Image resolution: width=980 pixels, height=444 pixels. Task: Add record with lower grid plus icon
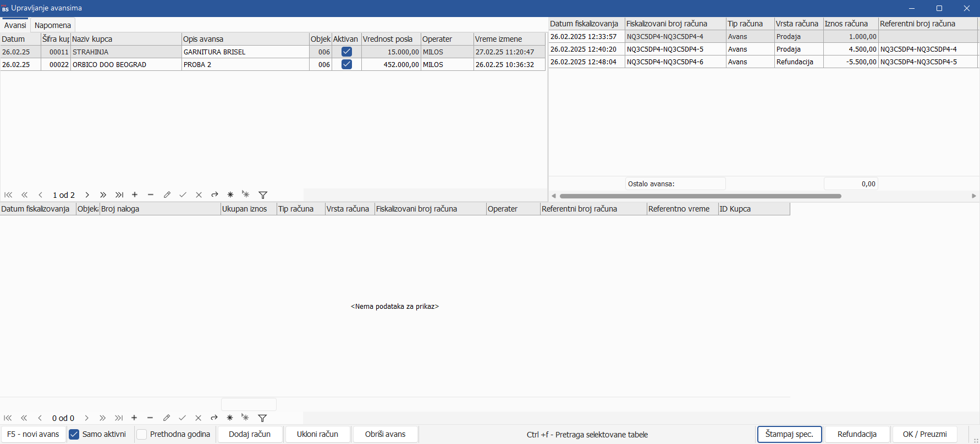(134, 418)
